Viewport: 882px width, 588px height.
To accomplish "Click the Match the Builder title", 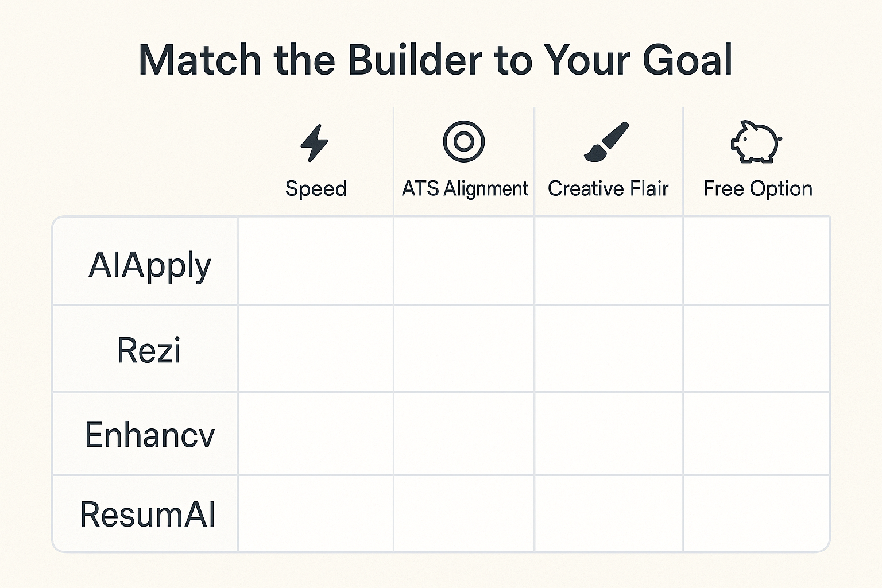I will (435, 60).
